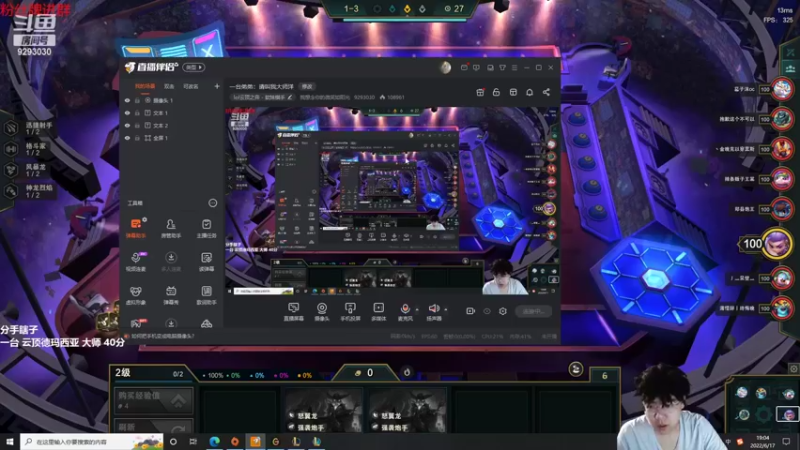The width and height of the screenshot is (800, 450).
Task: Toggle lock on 摄像头 1 source
Action: click(x=137, y=101)
